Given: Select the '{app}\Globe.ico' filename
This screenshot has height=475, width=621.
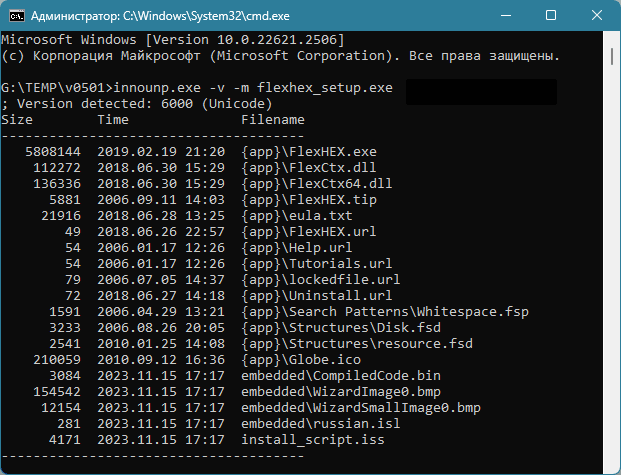Looking at the screenshot, I should (301, 360).
